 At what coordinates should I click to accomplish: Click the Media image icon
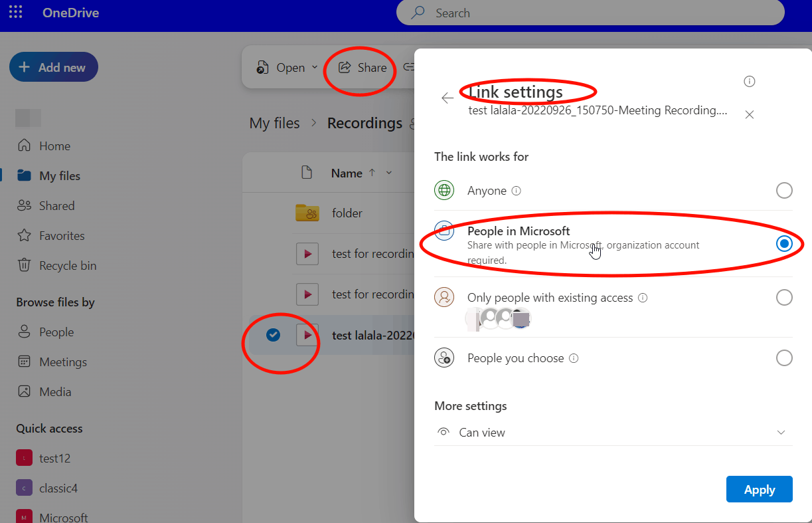click(25, 391)
